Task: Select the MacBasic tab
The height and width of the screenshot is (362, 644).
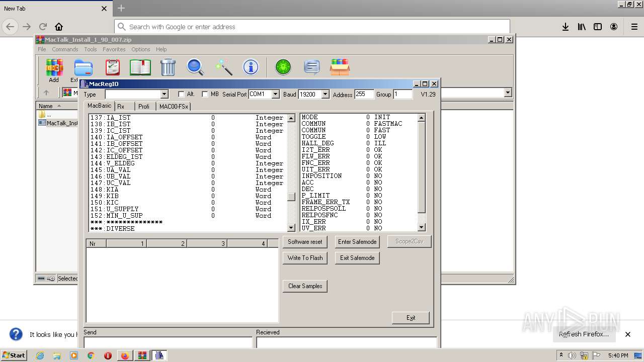Action: (x=99, y=106)
